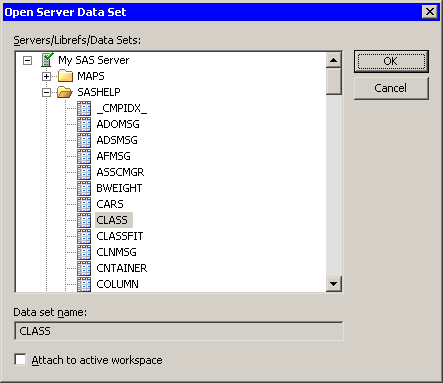Select the _CMPIDX_ data set name
The width and height of the screenshot is (443, 383).
point(122,108)
